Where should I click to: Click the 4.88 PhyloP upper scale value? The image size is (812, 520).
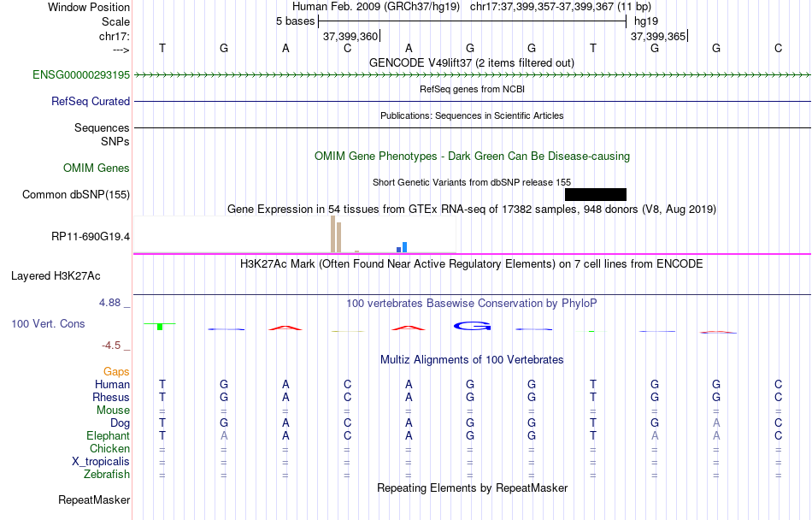[x=109, y=303]
